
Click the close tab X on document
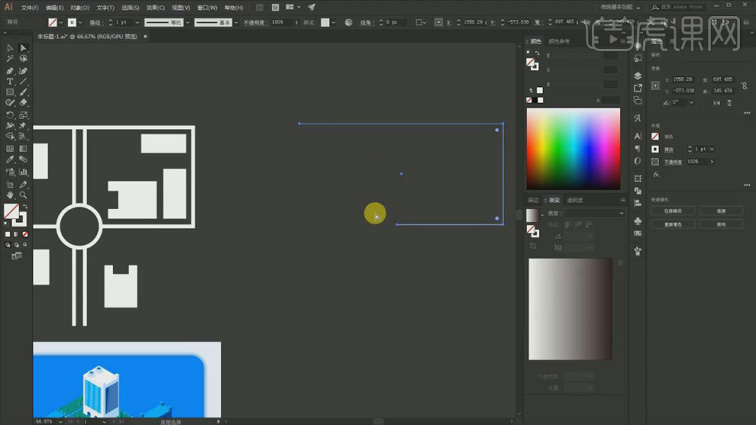[x=144, y=35]
